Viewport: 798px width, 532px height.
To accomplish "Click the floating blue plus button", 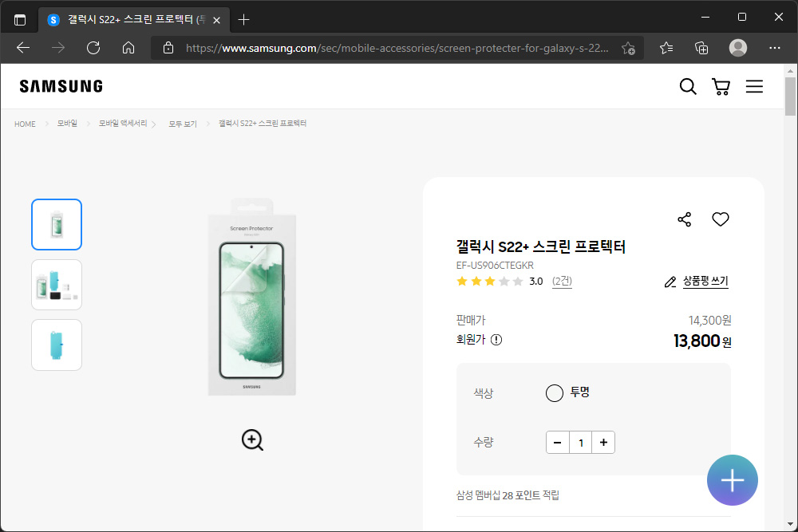I will pyautogui.click(x=733, y=480).
